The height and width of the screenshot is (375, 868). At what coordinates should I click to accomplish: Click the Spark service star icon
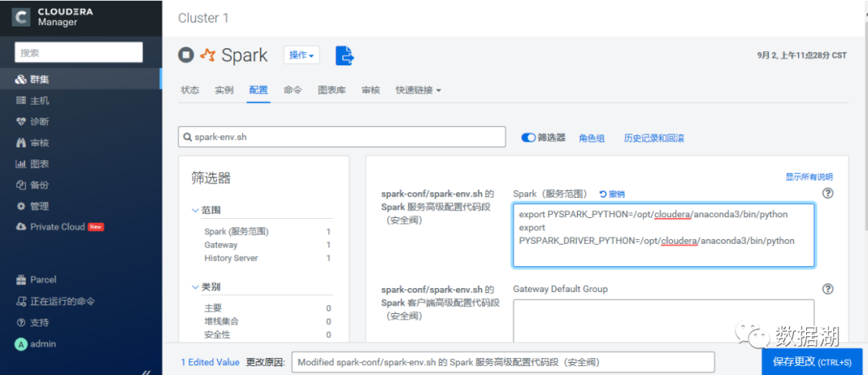click(x=207, y=55)
